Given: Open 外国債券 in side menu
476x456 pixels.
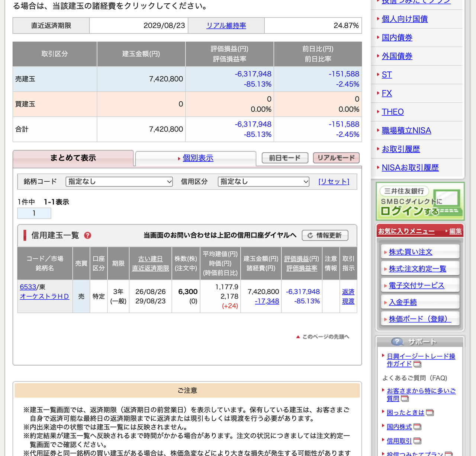Looking at the screenshot, I should (x=397, y=56).
